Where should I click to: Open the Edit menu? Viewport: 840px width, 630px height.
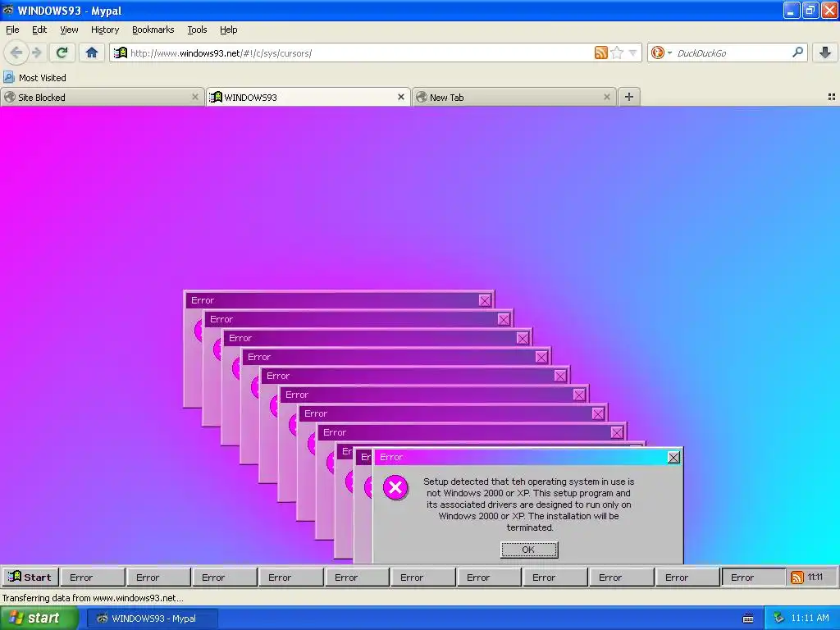39,30
